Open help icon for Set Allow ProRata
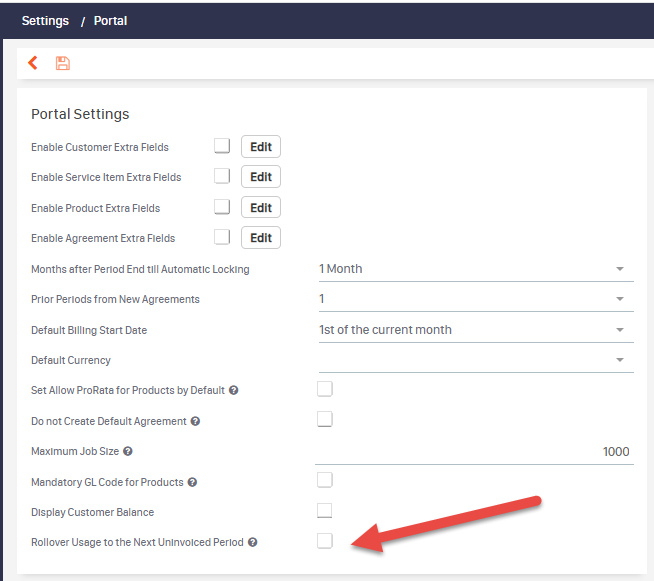This screenshot has height=581, width=654. tap(234, 390)
